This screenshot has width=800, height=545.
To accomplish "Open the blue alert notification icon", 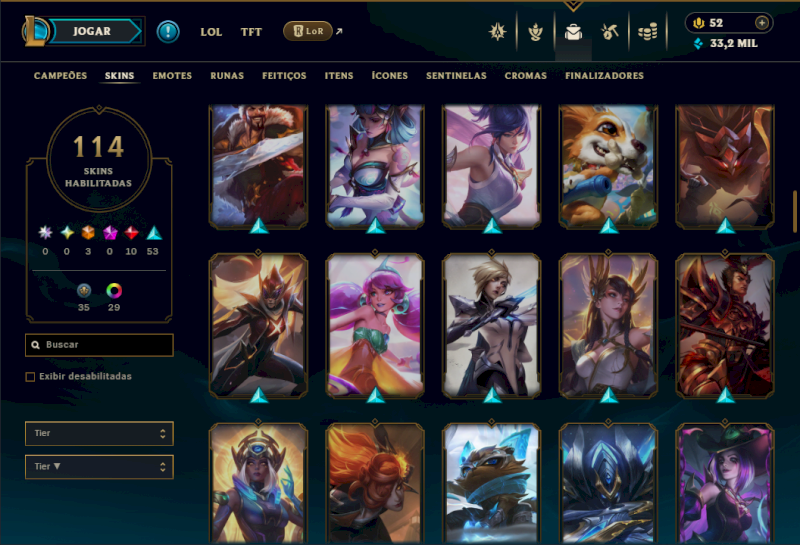I will (x=168, y=32).
